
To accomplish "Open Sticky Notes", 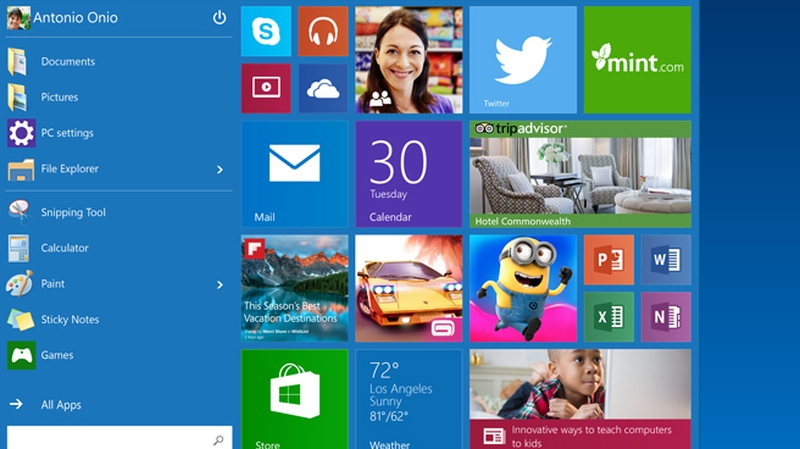I will point(119,319).
